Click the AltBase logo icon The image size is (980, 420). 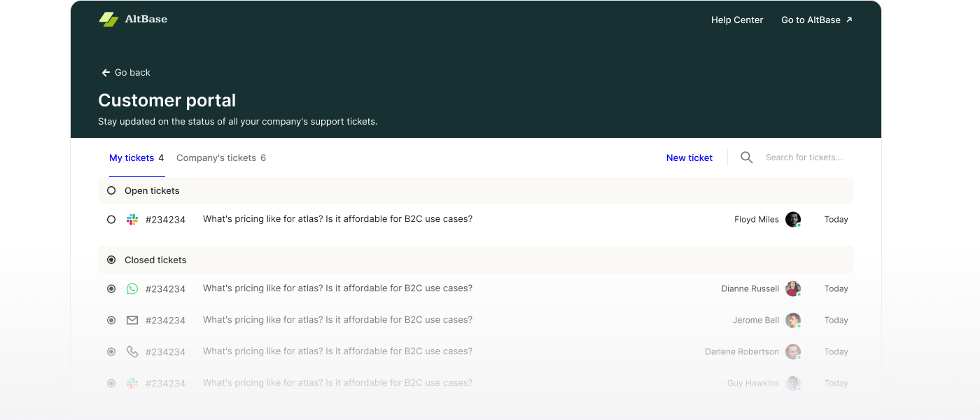tap(108, 20)
